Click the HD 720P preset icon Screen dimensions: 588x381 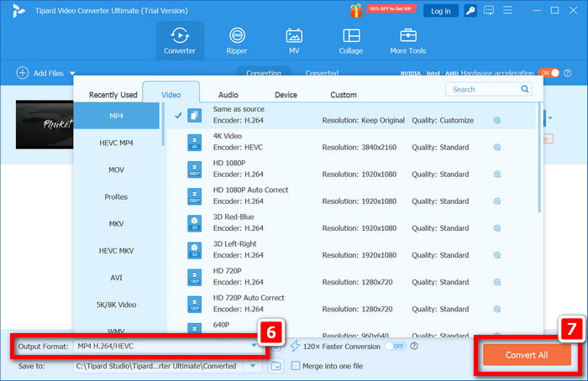(x=194, y=277)
